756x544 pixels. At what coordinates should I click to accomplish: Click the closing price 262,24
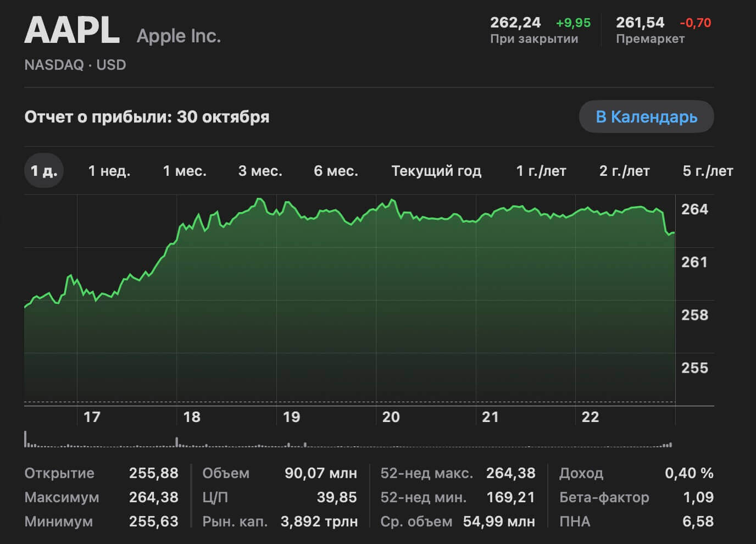click(515, 23)
